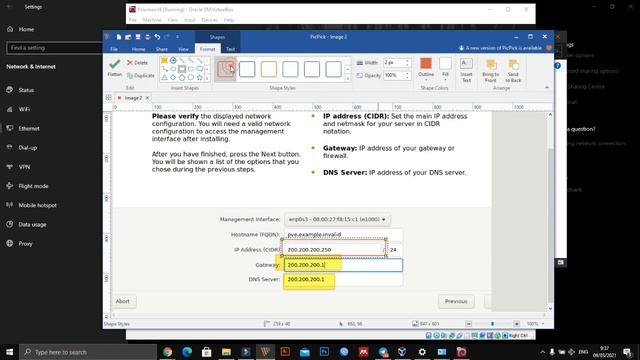Click the Abort button in the image
640x360 pixels.
point(122,301)
